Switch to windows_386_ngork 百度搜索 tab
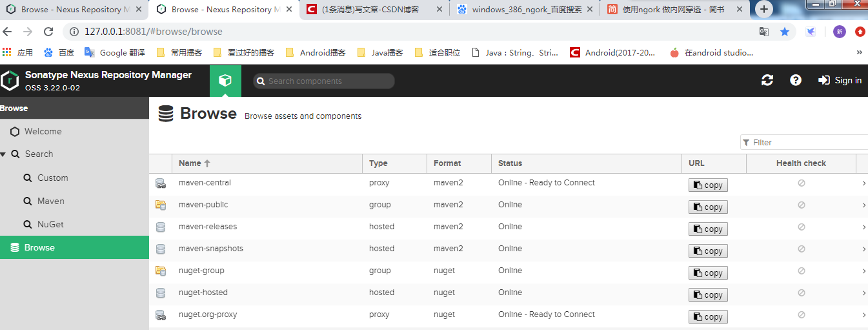Viewport: 868px width, 330px height. click(x=525, y=10)
